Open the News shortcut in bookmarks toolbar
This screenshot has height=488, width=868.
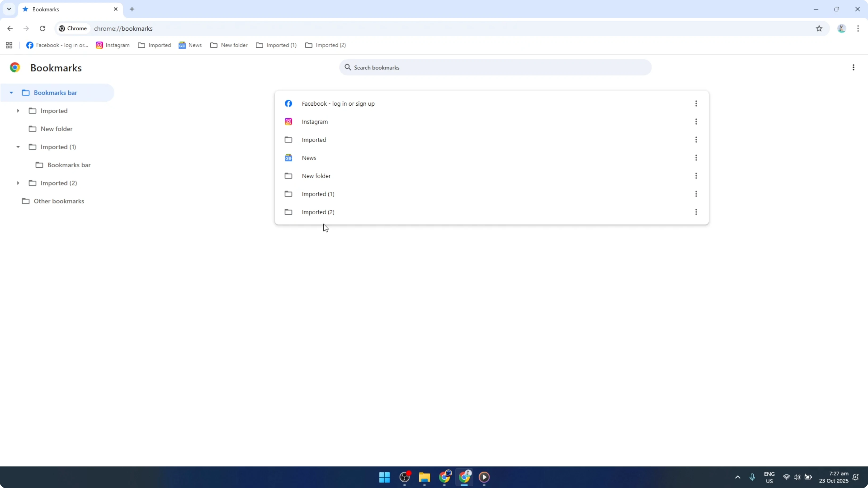click(190, 45)
